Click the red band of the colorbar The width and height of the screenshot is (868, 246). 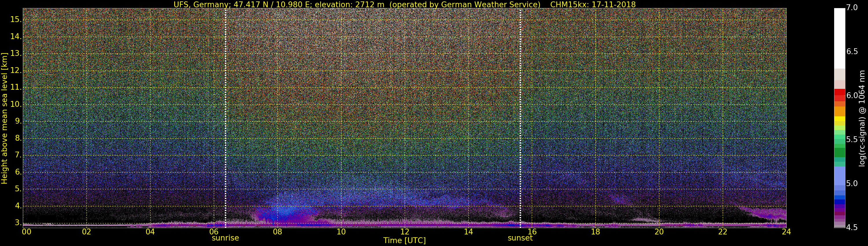pyautogui.click(x=840, y=92)
